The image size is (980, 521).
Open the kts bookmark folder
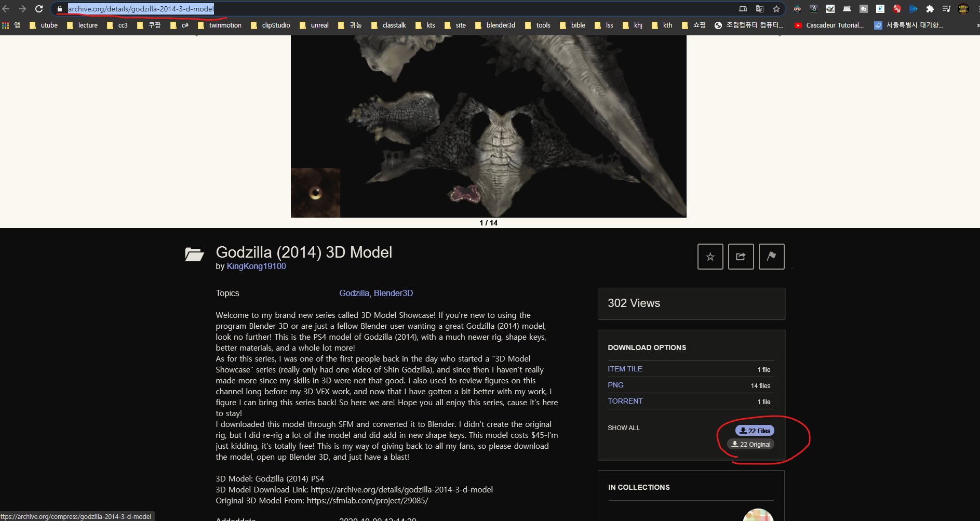(x=425, y=25)
